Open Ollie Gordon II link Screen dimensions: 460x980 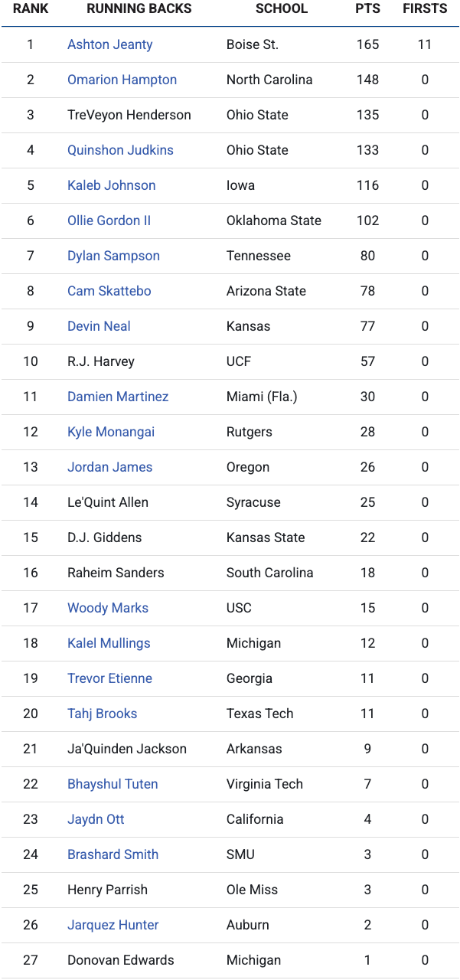[x=109, y=220]
